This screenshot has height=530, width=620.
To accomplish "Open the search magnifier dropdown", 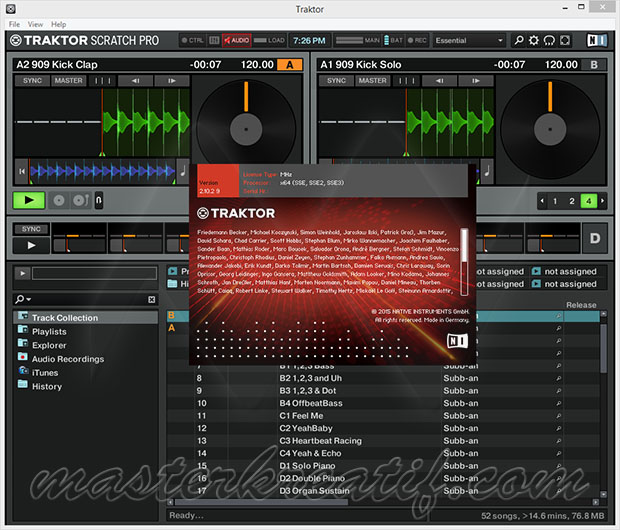I will [23, 299].
